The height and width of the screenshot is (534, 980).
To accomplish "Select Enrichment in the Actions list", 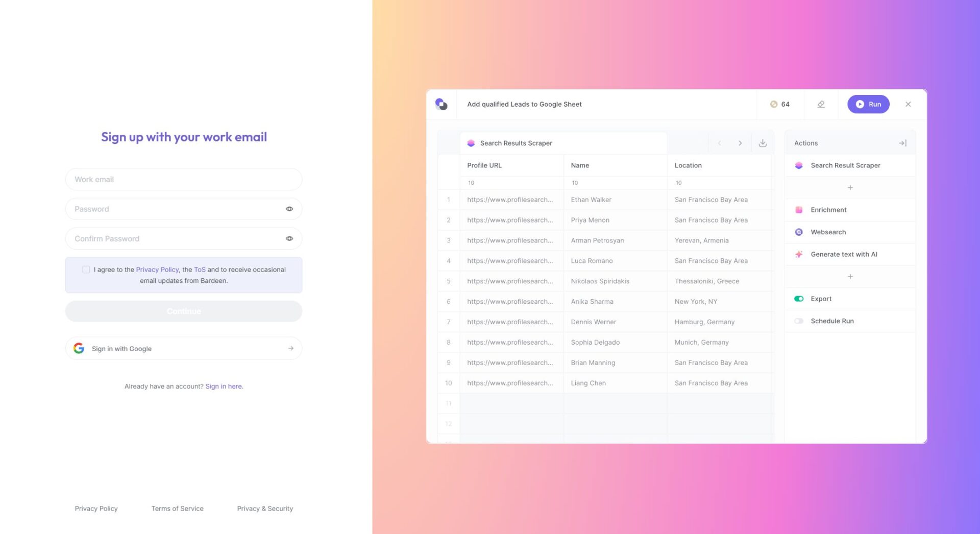I will [x=828, y=210].
